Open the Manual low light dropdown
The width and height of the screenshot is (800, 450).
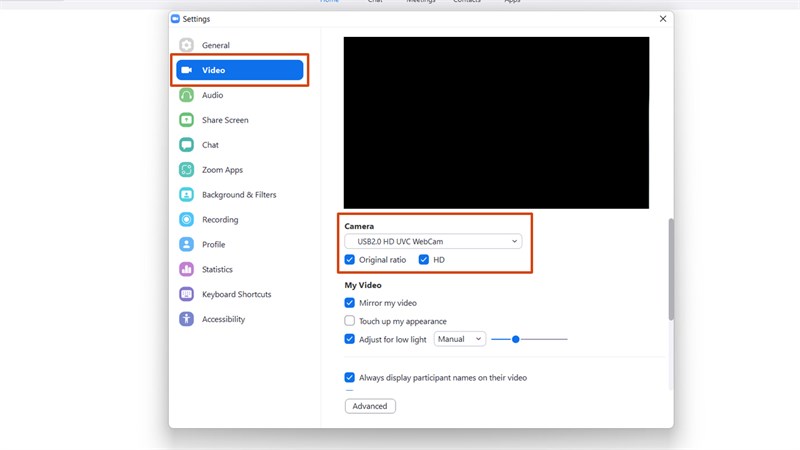click(459, 339)
